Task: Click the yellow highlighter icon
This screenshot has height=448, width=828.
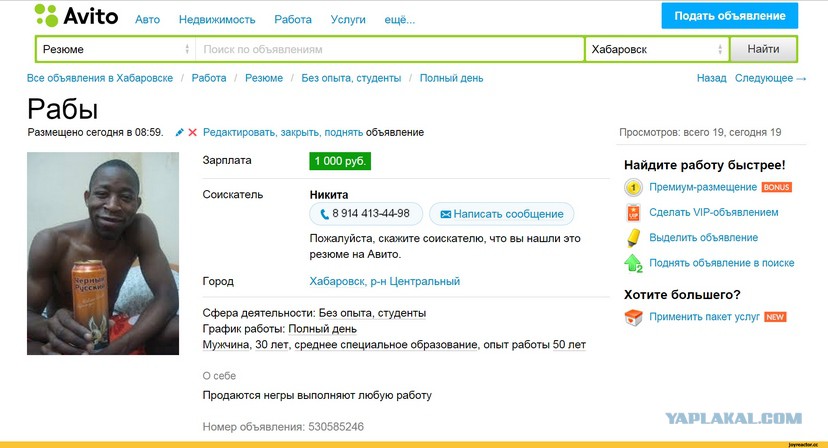Action: pyautogui.click(x=633, y=238)
